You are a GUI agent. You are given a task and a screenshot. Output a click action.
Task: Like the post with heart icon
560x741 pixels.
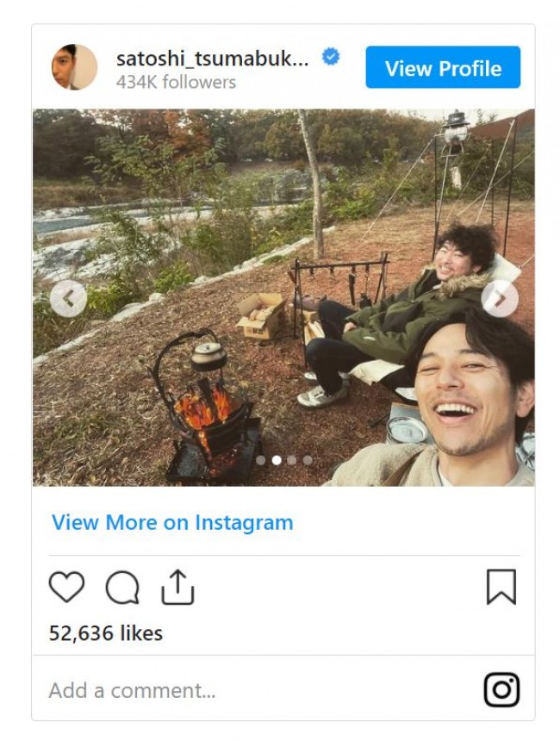point(66,587)
